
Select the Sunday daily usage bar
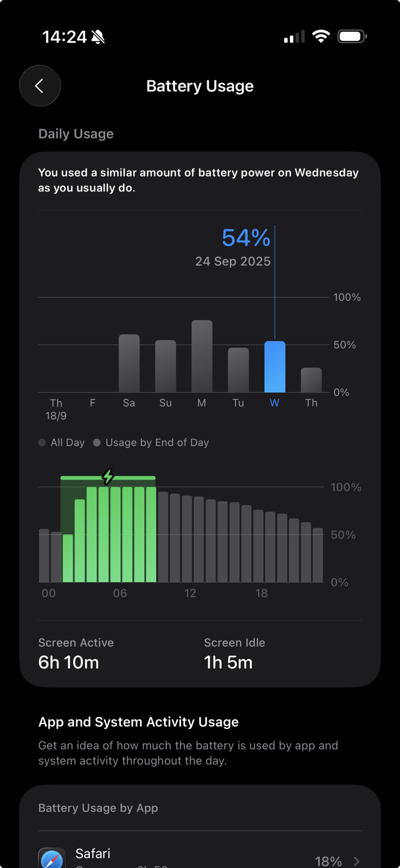click(165, 366)
